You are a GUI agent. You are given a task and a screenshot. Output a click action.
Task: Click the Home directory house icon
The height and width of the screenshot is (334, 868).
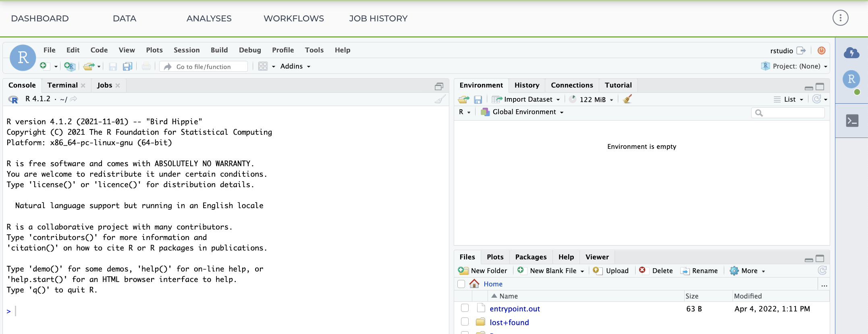pos(474,284)
